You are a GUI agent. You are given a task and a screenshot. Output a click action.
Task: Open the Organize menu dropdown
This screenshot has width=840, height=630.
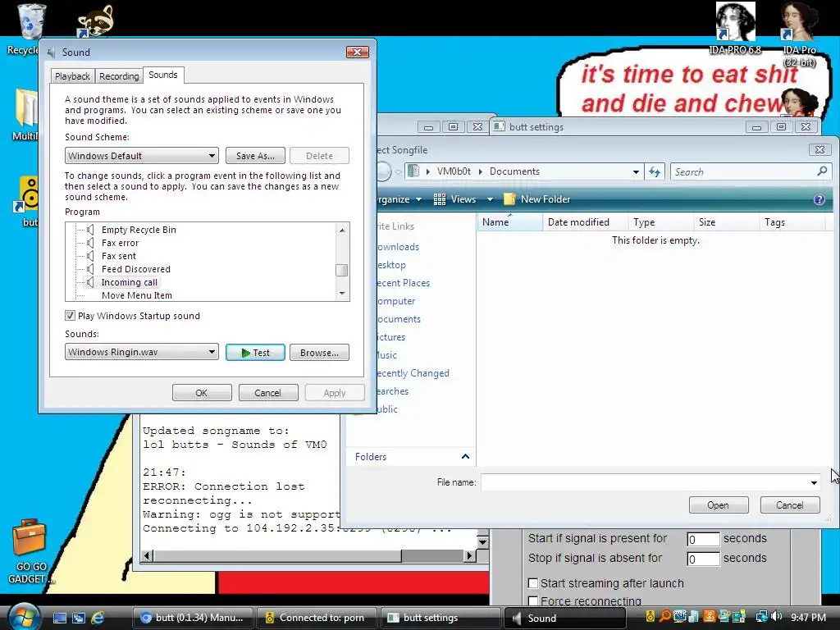pyautogui.click(x=399, y=199)
